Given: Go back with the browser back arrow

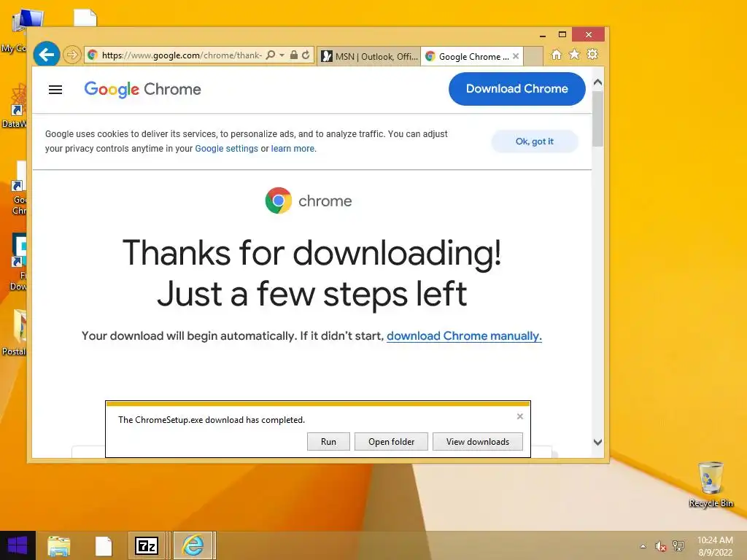Looking at the screenshot, I should [46, 54].
